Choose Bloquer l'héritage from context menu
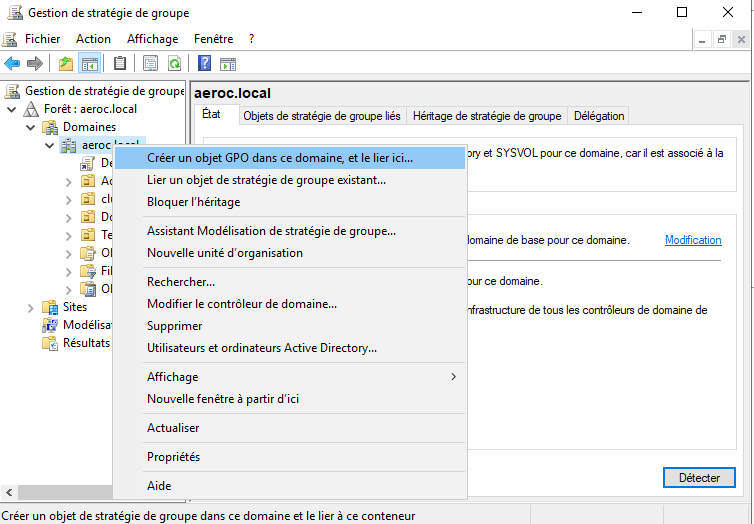 coord(194,202)
